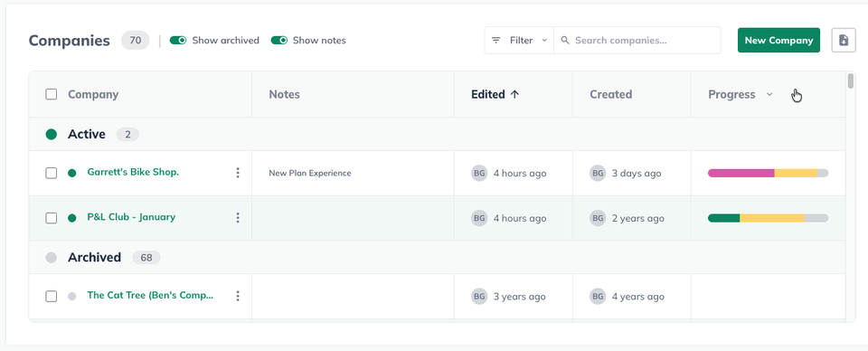Click the green Active group dot
This screenshot has height=351, width=868.
[52, 134]
